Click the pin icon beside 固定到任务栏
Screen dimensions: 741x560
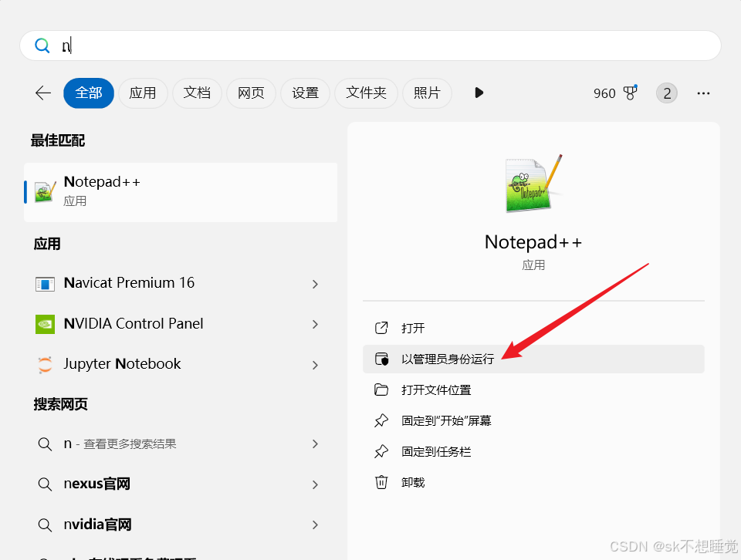tap(381, 452)
